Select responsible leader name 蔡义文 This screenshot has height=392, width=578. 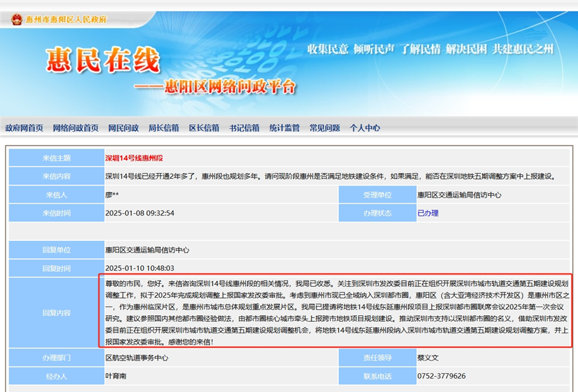428,358
